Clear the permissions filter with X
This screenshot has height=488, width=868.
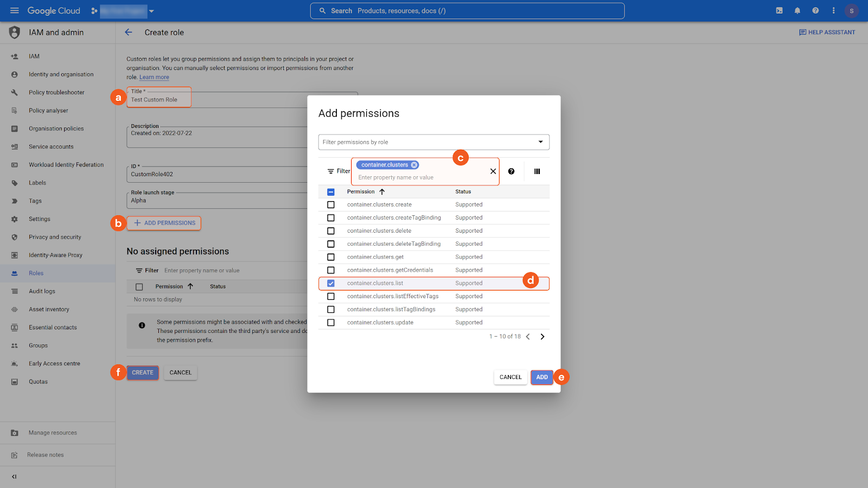[493, 171]
